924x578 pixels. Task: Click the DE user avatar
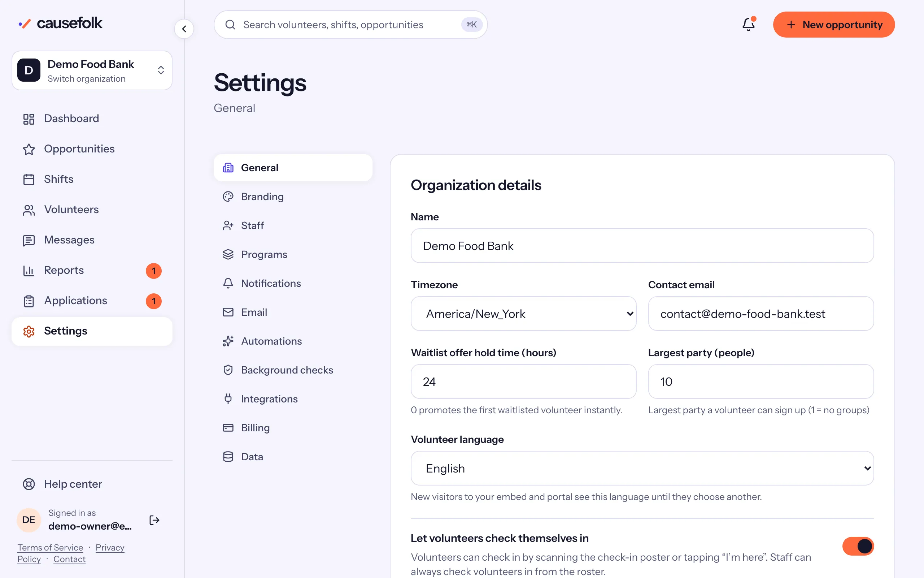pos(29,520)
